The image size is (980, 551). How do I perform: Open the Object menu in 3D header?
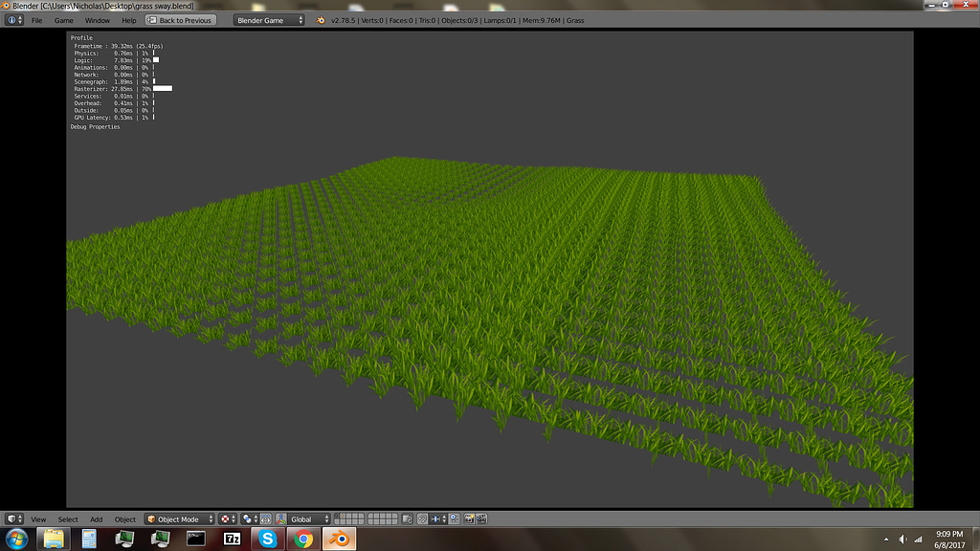tap(125, 519)
